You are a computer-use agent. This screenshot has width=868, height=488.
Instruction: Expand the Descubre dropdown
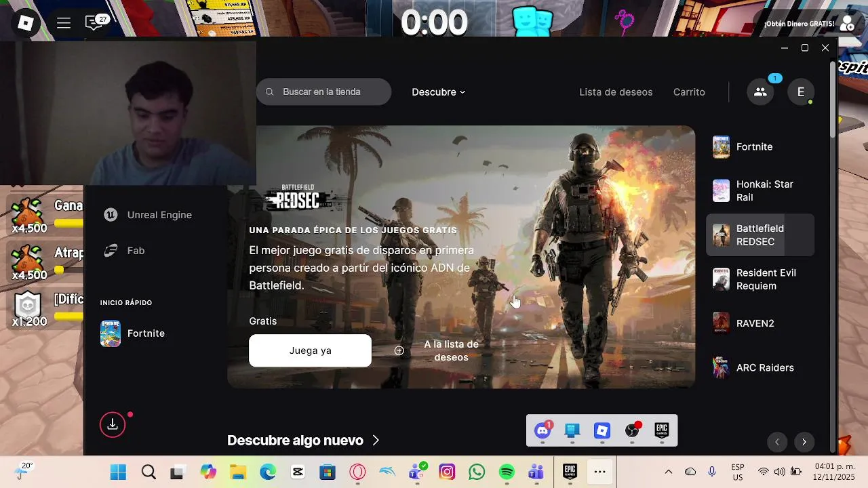[x=438, y=92]
